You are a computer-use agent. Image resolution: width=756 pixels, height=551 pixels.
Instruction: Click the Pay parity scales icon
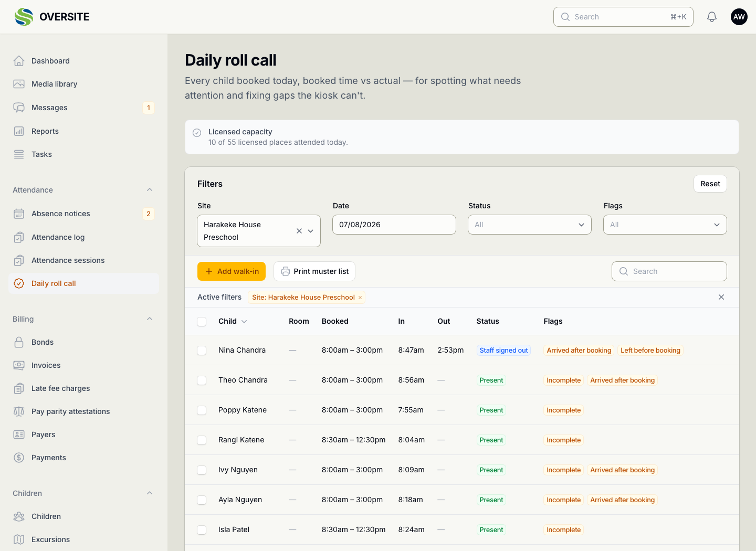[x=19, y=411]
